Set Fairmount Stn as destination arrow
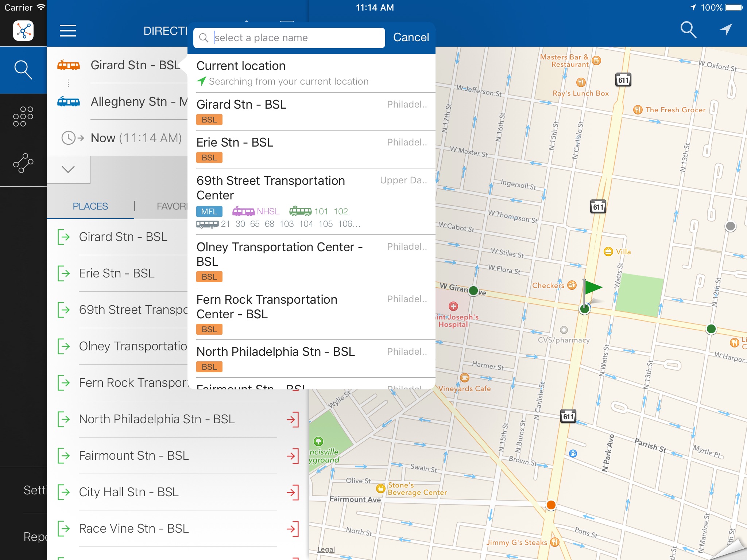This screenshot has height=560, width=747. click(293, 456)
